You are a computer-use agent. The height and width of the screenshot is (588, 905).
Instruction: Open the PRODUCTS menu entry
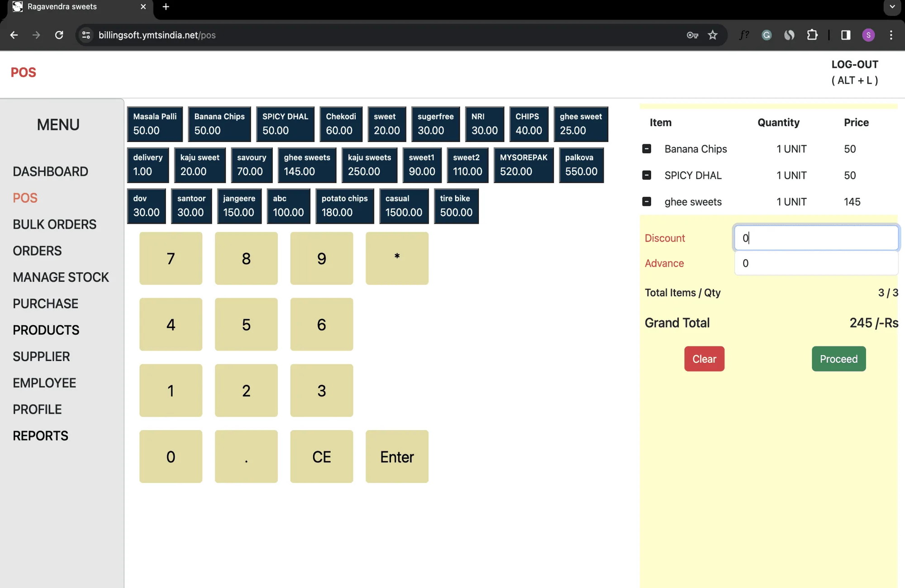point(46,330)
